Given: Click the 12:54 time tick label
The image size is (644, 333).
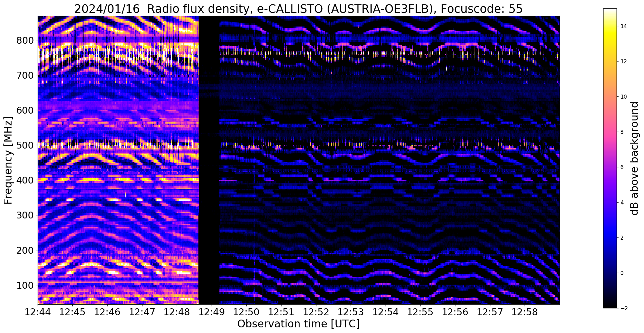Looking at the screenshot, I should coord(386,312).
